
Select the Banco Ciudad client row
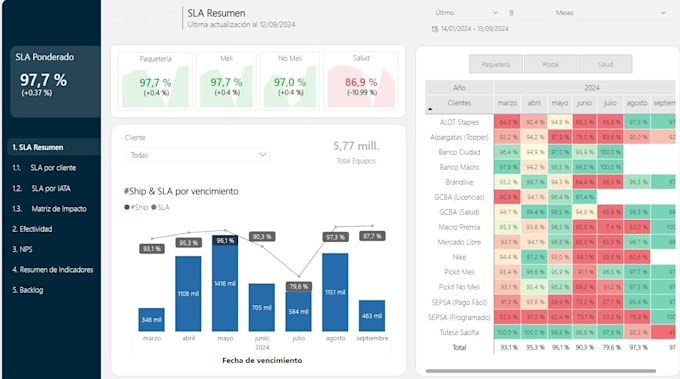459,152
